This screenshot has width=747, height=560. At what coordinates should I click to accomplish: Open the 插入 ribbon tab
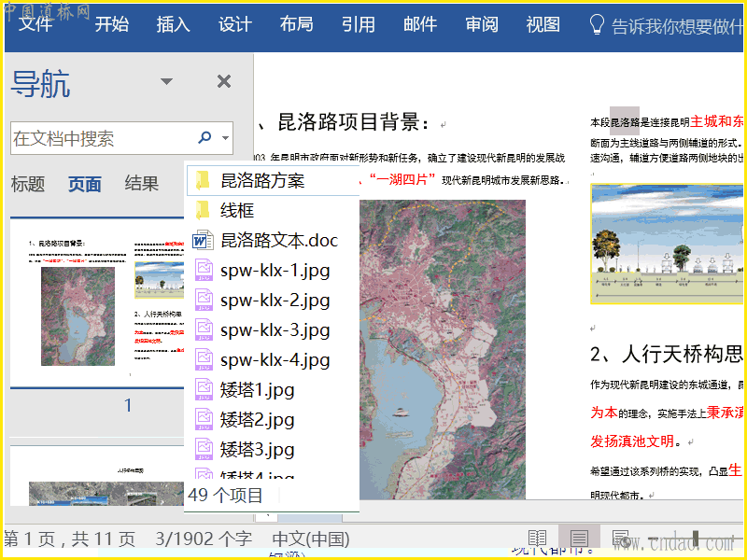coord(174,24)
